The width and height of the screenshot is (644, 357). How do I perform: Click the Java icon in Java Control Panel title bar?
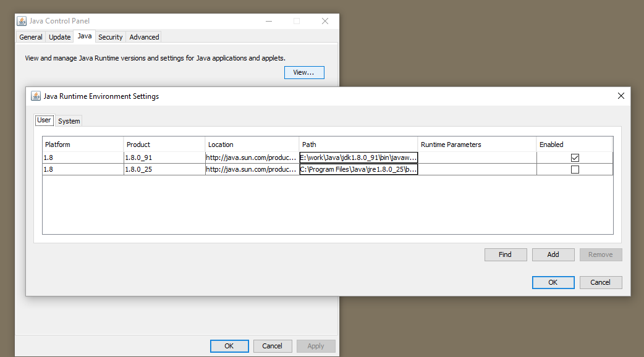click(x=22, y=21)
